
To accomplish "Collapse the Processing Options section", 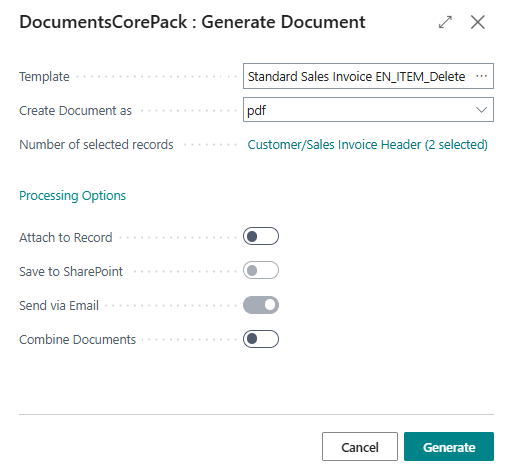I will (x=72, y=196).
